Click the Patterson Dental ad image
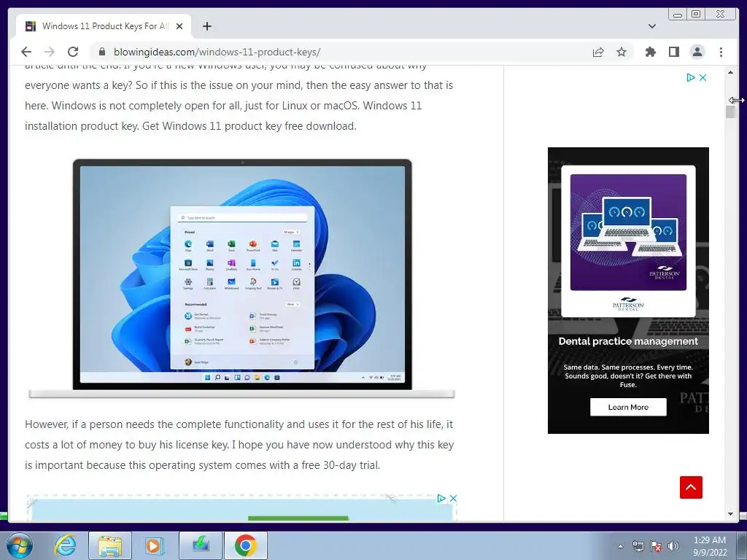747x560 pixels. pyautogui.click(x=628, y=232)
